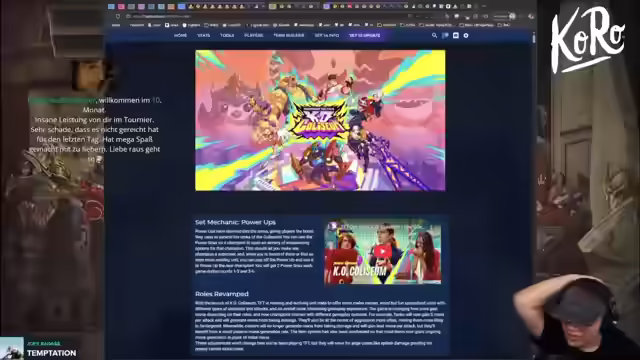Select the first browser tab

click(x=111, y=7)
